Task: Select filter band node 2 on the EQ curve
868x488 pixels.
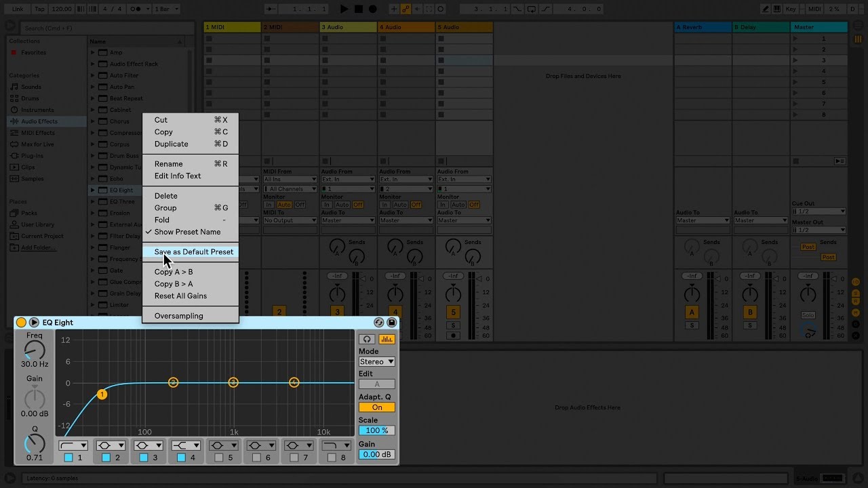Action: point(173,383)
